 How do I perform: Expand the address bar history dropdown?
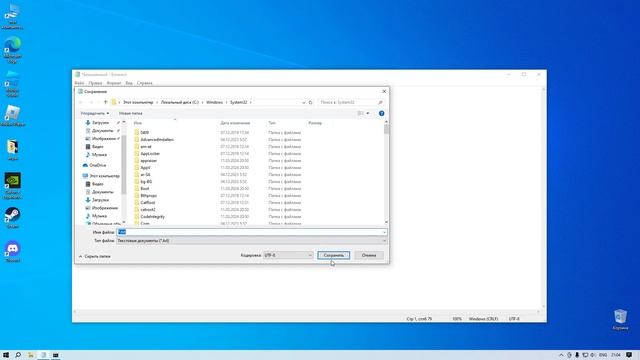pyautogui.click(x=303, y=102)
